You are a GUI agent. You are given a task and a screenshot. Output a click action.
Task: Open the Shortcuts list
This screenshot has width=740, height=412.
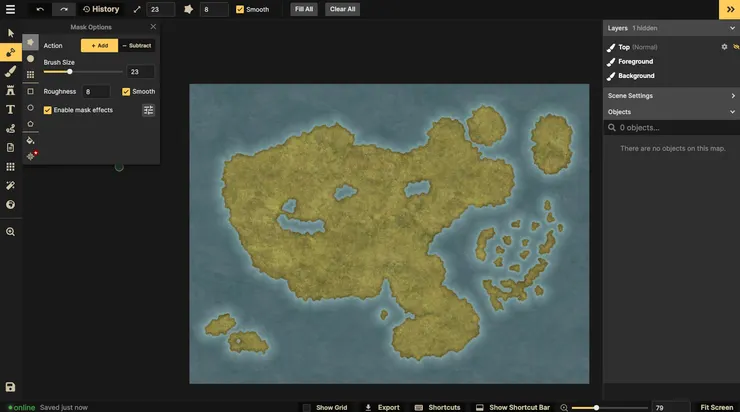[437, 407]
